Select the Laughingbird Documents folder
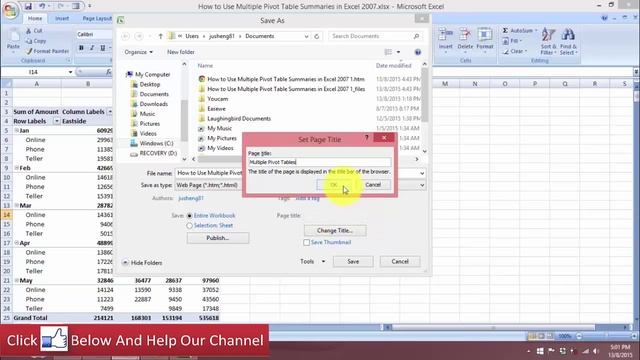Viewport: 640px width, 360px height. 239,118
